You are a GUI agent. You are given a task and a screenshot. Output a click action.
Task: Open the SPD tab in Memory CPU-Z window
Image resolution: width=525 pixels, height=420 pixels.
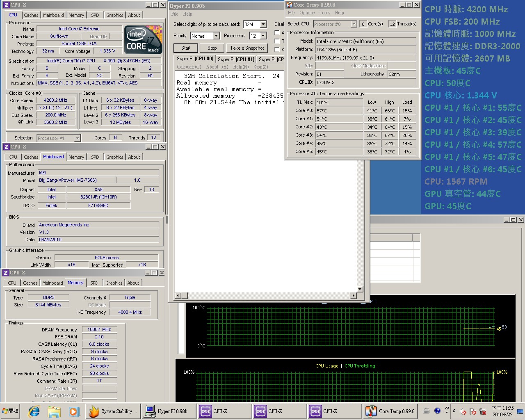click(x=94, y=283)
